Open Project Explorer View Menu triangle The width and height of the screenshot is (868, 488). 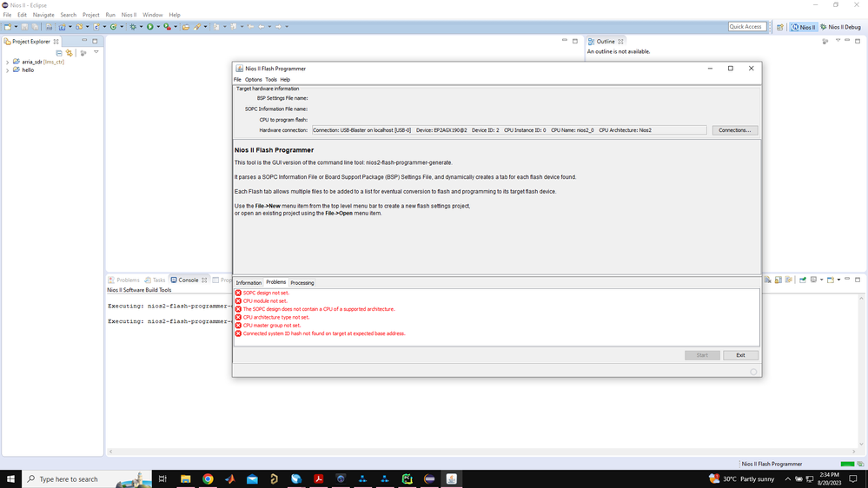[x=96, y=53]
